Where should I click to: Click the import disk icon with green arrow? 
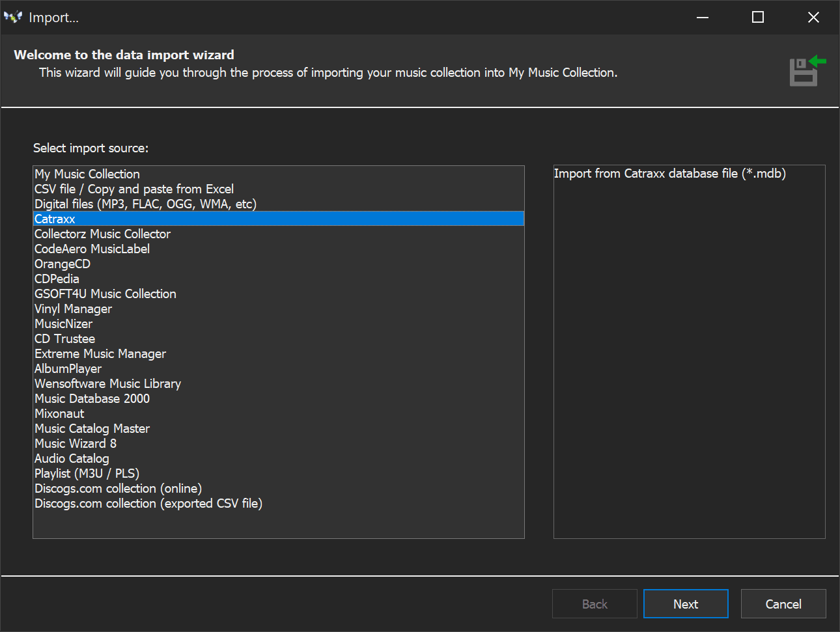pos(807,71)
